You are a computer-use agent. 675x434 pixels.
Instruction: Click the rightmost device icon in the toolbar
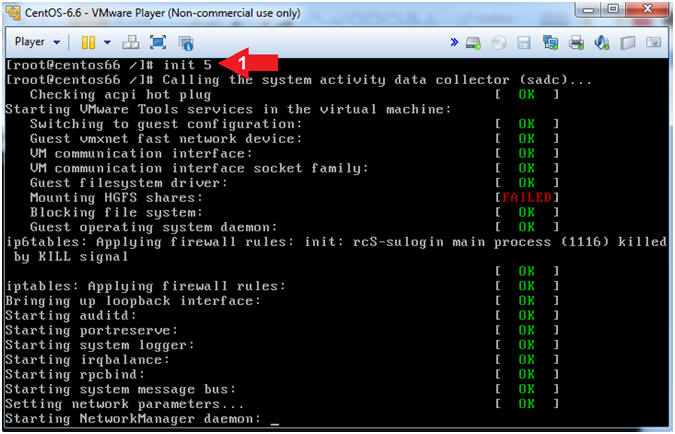click(653, 43)
